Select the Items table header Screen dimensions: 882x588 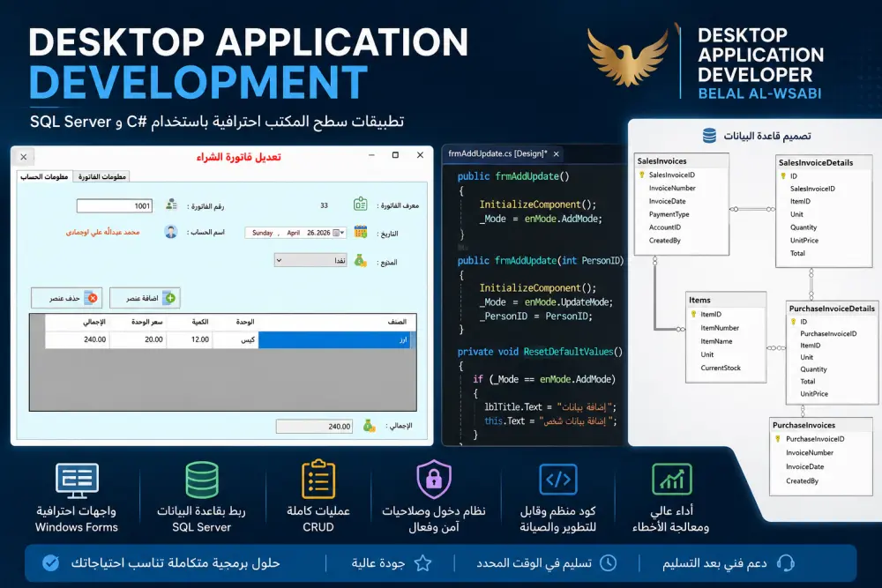(726, 301)
